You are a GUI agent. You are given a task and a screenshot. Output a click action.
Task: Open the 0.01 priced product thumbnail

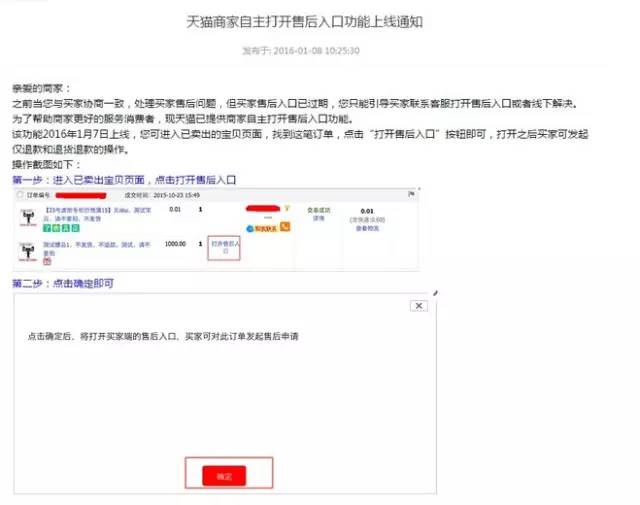click(x=28, y=217)
